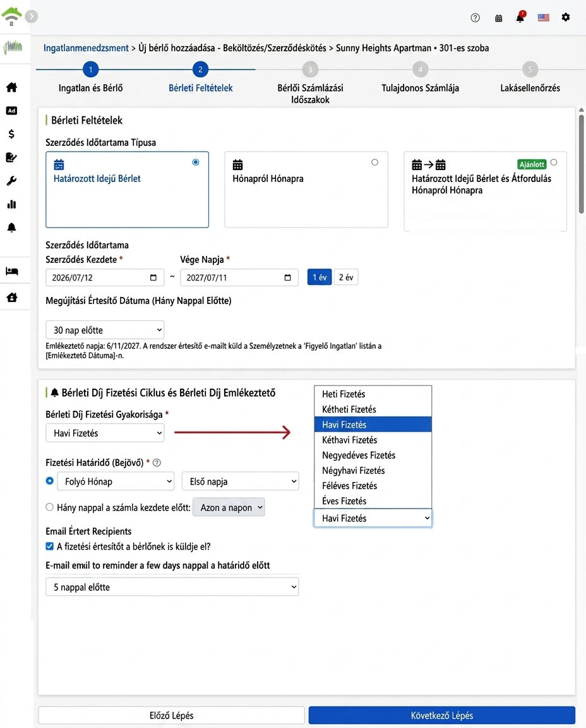Image resolution: width=586 pixels, height=728 pixels.
Task: Choose Féléves Fizetés from the list
Action: (373, 485)
